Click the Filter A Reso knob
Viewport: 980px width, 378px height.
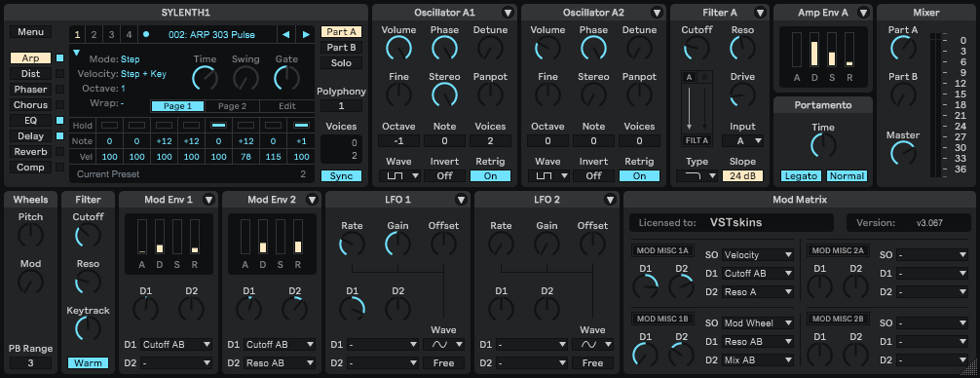point(742,49)
